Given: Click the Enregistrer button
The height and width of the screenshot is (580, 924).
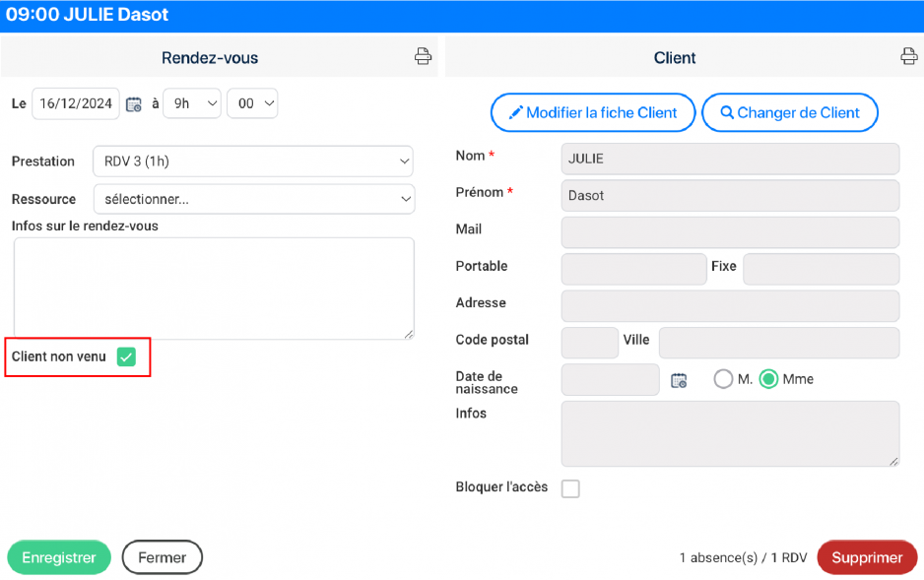Looking at the screenshot, I should pyautogui.click(x=58, y=557).
